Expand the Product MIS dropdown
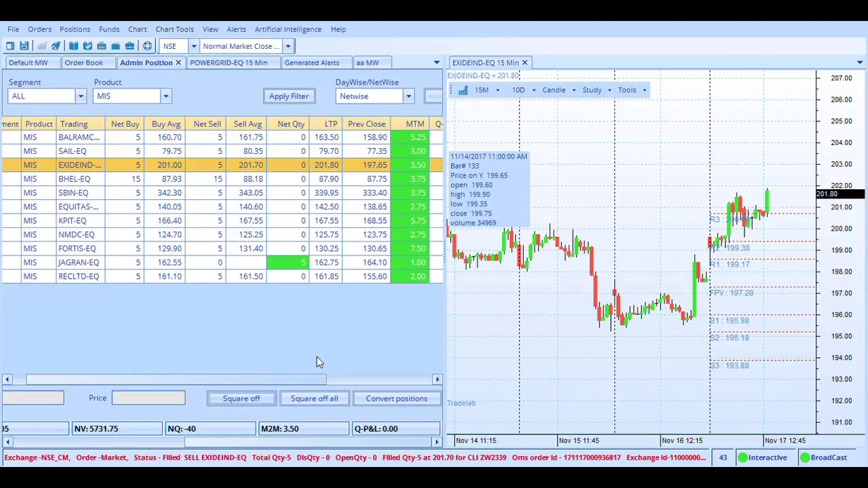Screen dimensions: 868x488 coord(165,96)
